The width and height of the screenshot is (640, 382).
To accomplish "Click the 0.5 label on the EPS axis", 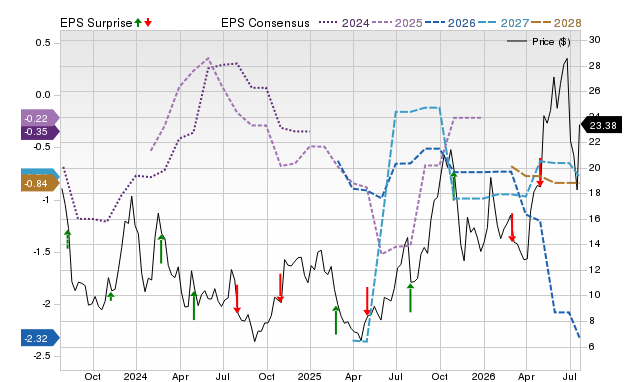I will [x=43, y=43].
